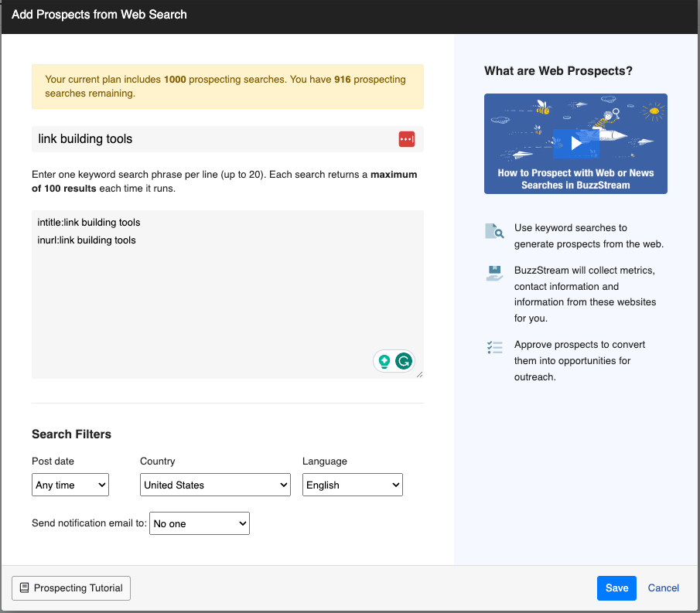Cancel adding prospects from web search
Viewport: 700px width, 613px height.
pos(663,587)
